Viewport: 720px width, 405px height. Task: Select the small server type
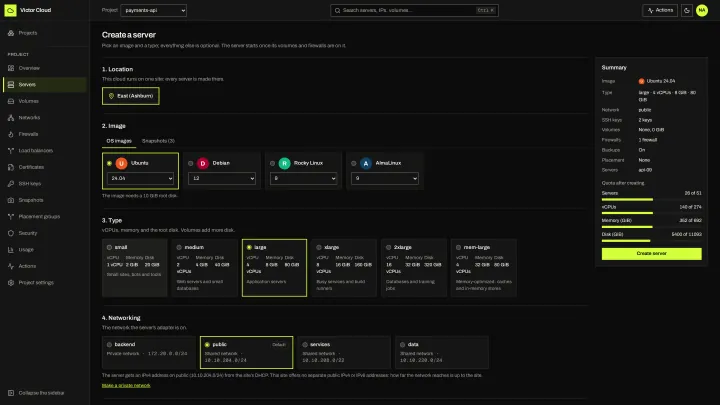[x=135, y=268]
